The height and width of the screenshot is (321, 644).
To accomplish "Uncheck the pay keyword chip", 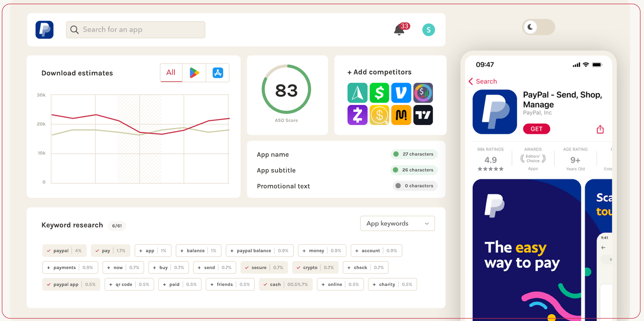I will click(110, 250).
